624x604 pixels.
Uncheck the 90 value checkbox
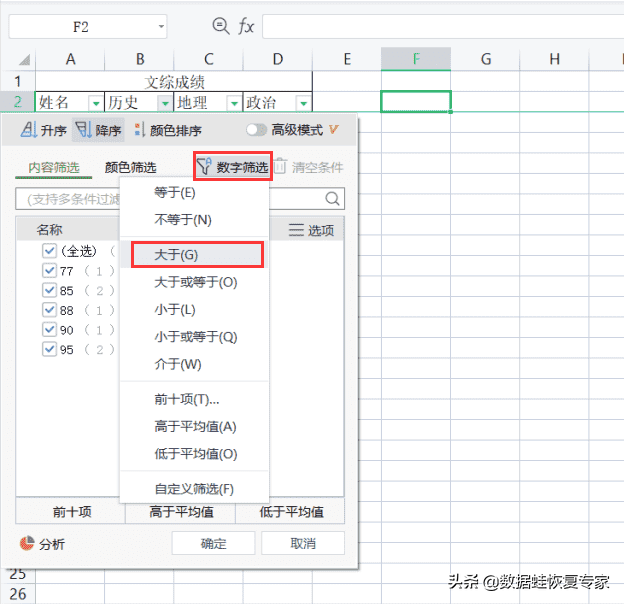tap(49, 329)
